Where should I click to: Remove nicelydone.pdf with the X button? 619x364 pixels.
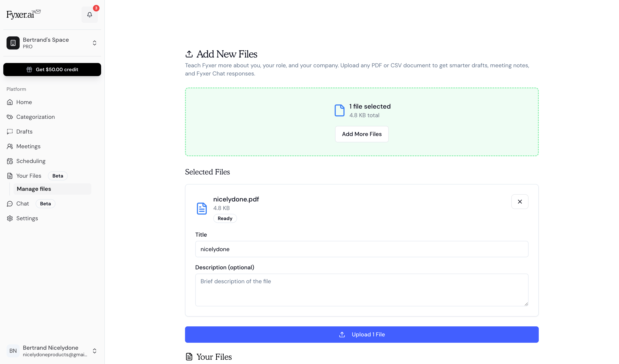coord(520,202)
